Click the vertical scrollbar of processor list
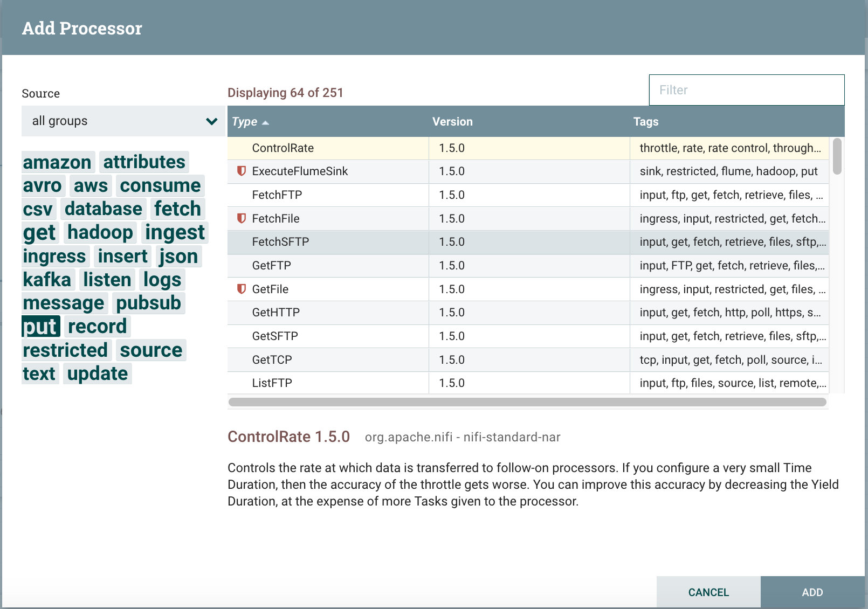The width and height of the screenshot is (868, 609). (837, 157)
